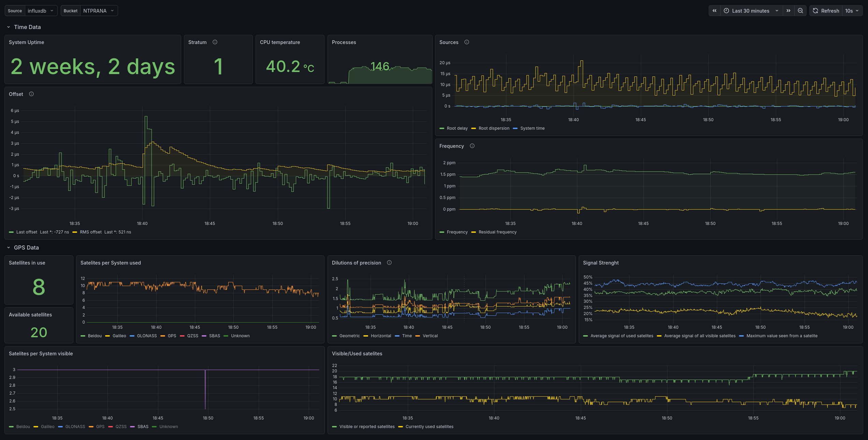Open the Satelites per System visible title menu
Viewport: 868px width, 440px height.
tap(41, 354)
